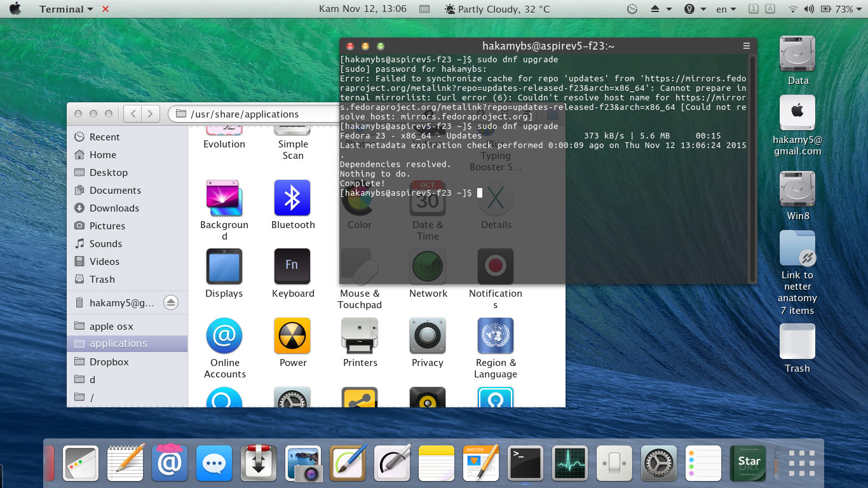Open the chat bubble app in dock
The height and width of the screenshot is (488, 868).
click(x=214, y=463)
